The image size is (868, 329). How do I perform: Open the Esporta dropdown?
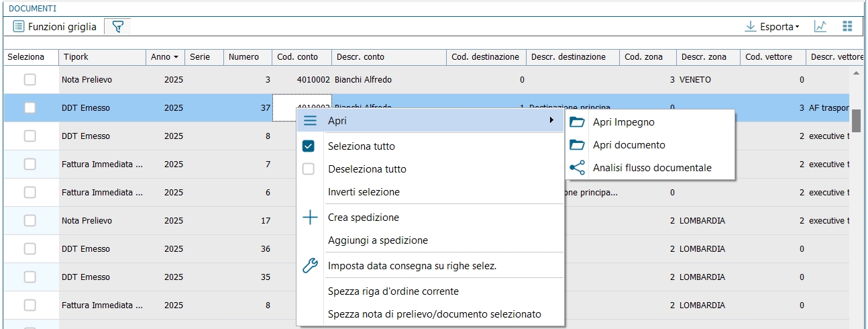[x=772, y=27]
